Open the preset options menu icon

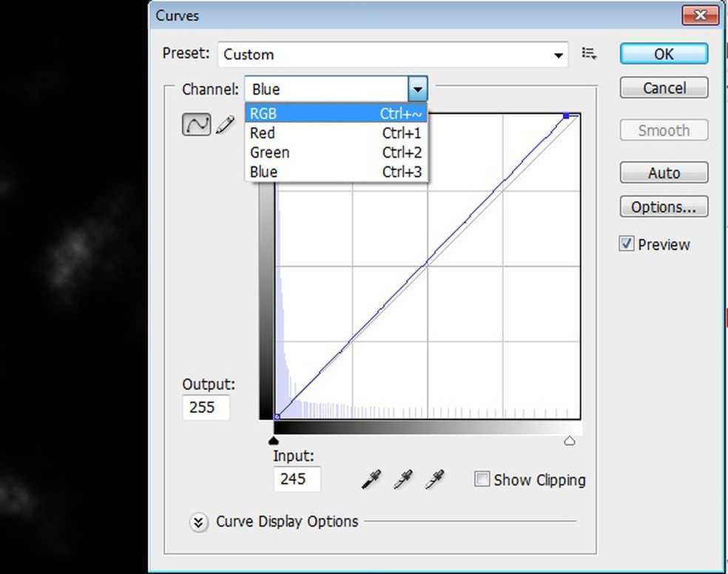(589, 54)
